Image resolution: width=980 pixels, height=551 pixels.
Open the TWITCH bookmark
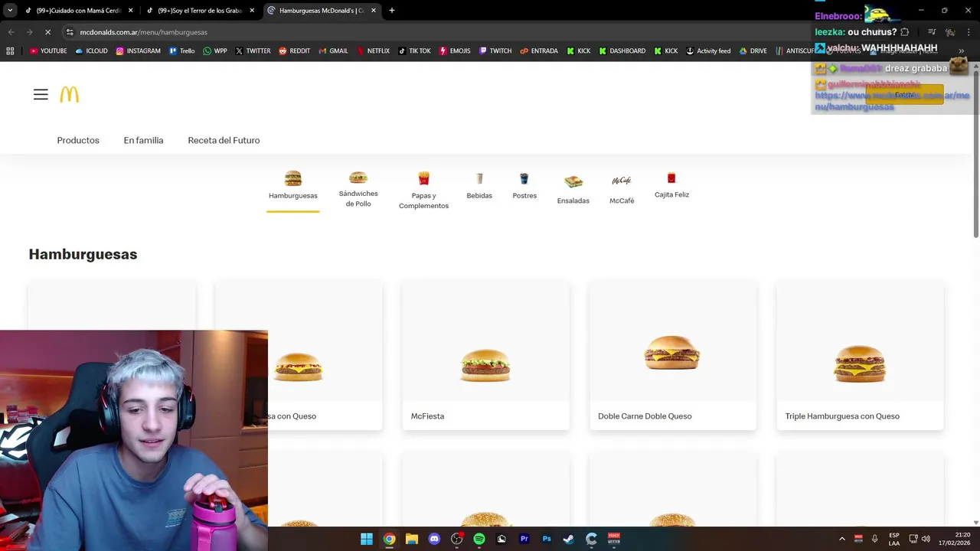(x=495, y=51)
